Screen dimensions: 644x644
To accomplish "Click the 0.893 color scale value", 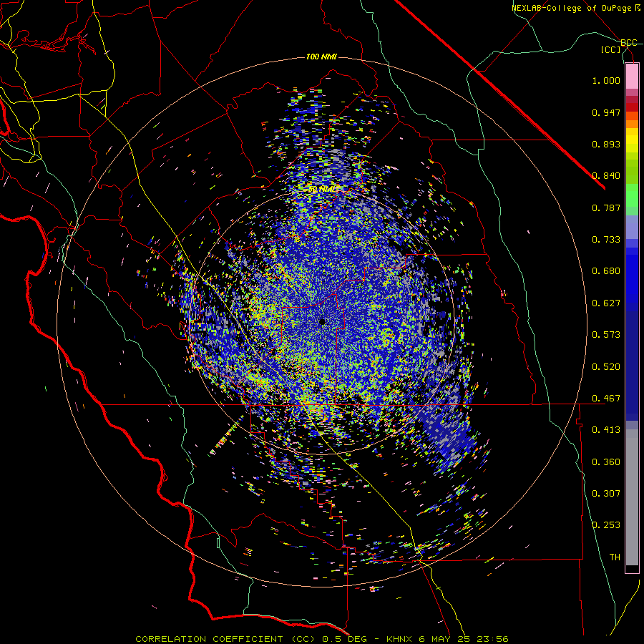I will pos(606,144).
